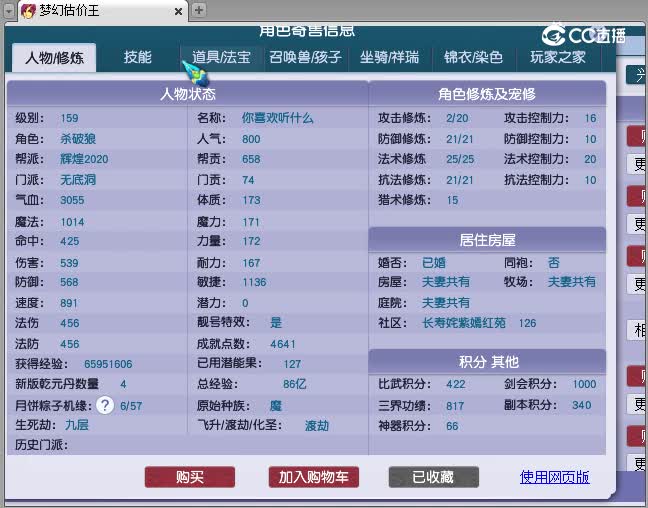
Task: Select the 锦衣/染色 tab
Action: (x=473, y=57)
